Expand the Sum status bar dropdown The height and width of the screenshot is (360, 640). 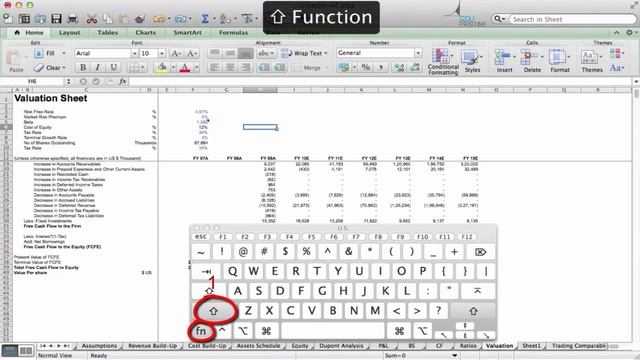(x=454, y=356)
